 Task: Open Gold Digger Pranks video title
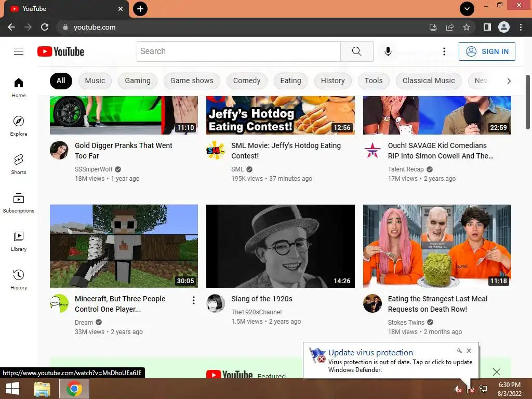click(x=124, y=151)
